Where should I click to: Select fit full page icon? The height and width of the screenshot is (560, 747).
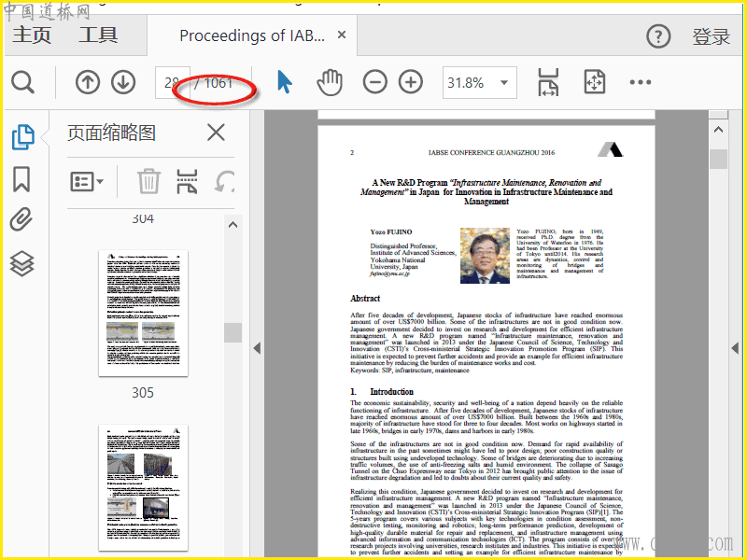click(x=595, y=82)
